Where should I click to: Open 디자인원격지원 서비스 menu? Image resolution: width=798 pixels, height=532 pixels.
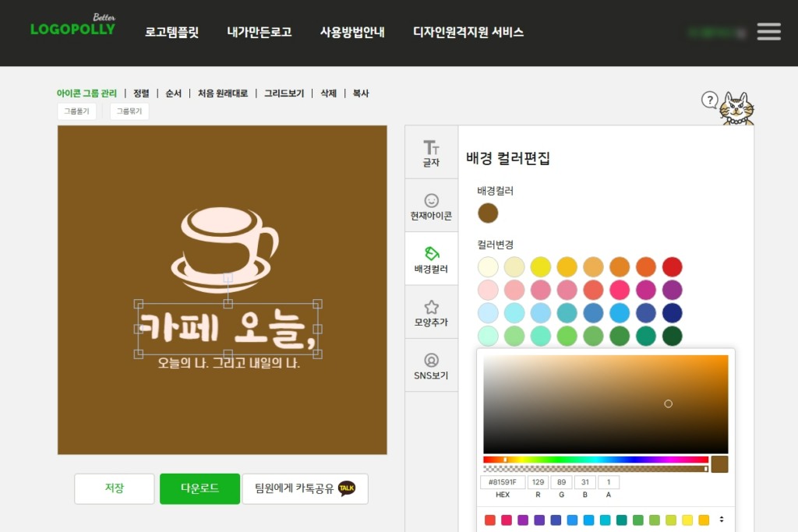pyautogui.click(x=468, y=32)
